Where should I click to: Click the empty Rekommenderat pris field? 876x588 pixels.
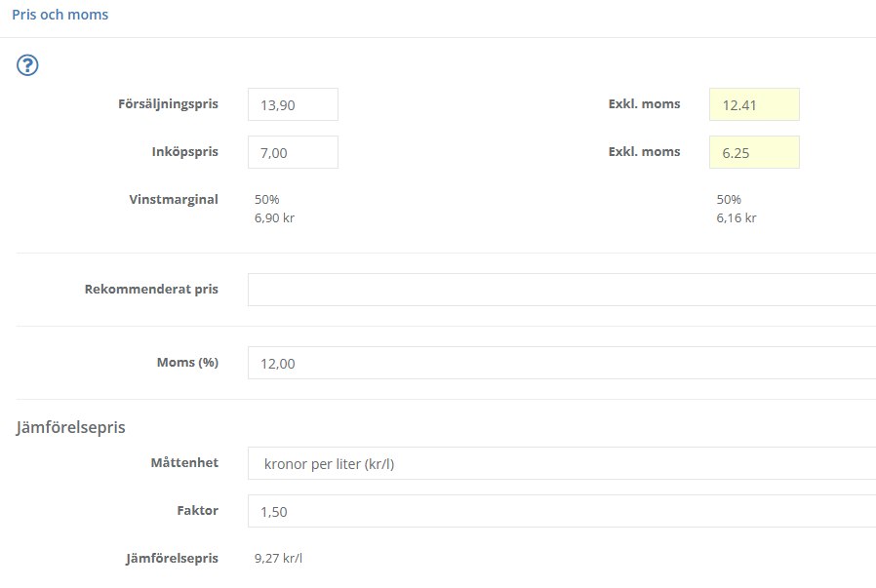coord(561,290)
